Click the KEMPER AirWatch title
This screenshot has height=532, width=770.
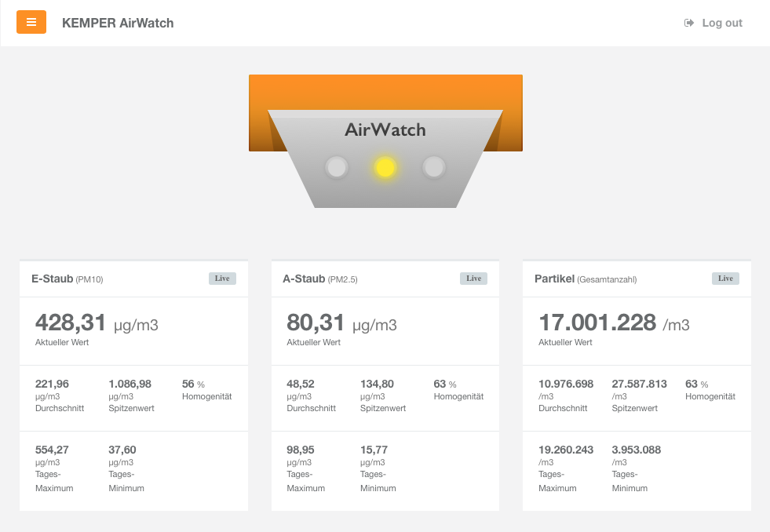[x=118, y=23]
